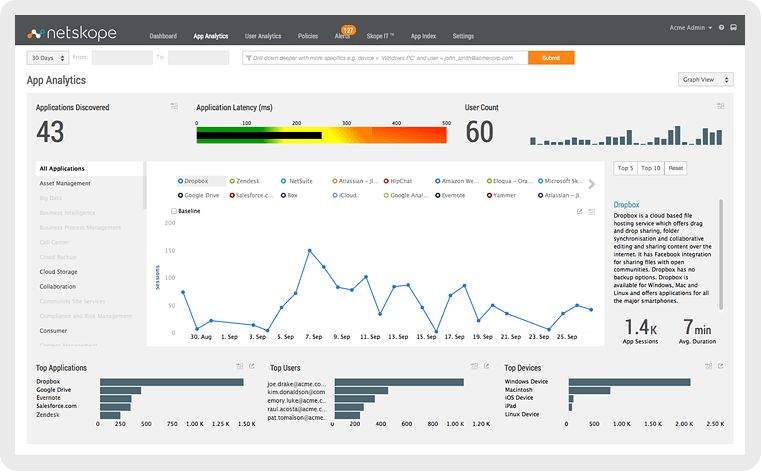
Task: Export the Top Applications chart
Action: [x=252, y=366]
